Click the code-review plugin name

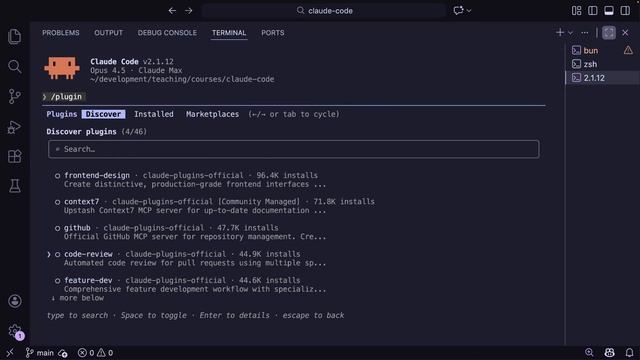(88, 254)
